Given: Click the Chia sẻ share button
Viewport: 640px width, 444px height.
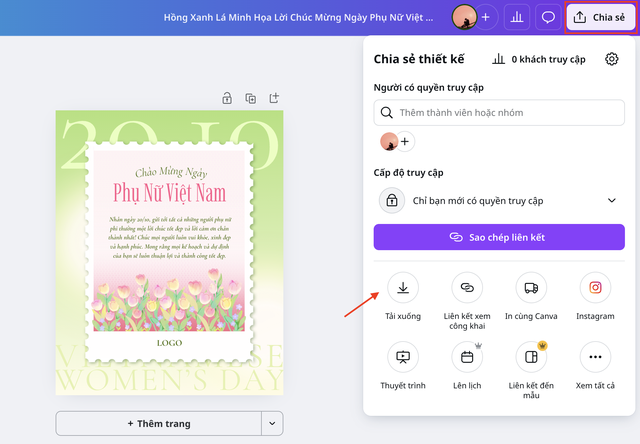Looking at the screenshot, I should point(600,17).
